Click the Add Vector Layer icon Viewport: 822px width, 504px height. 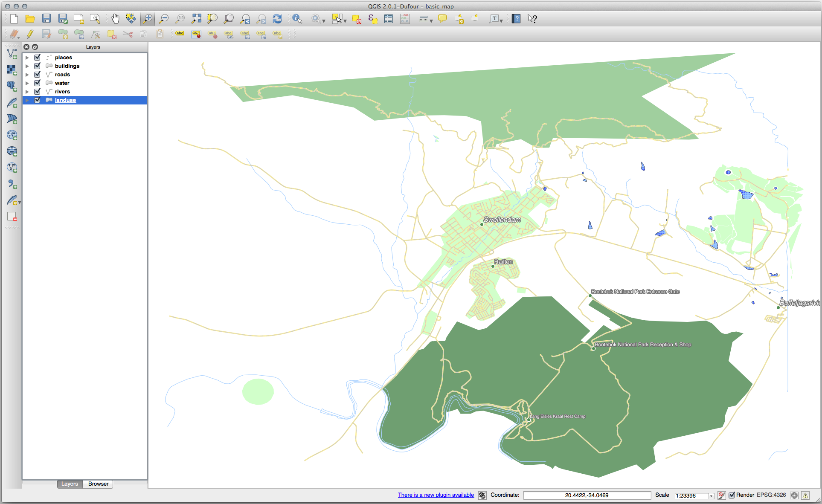(x=12, y=54)
